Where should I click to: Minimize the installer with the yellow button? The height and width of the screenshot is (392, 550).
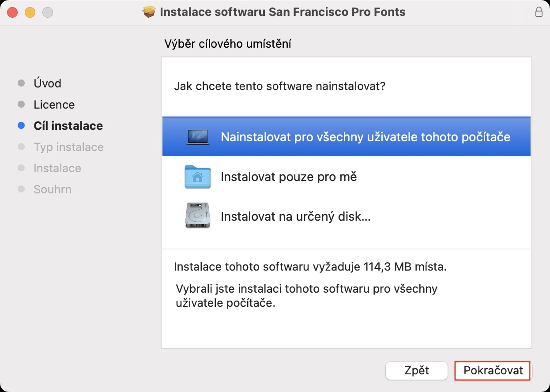(30, 12)
